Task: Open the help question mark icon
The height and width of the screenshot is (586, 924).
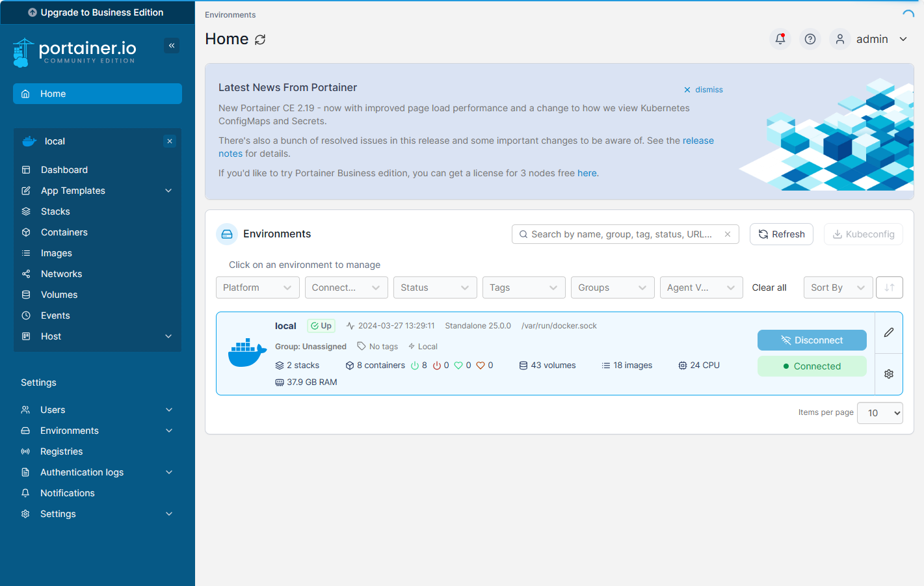Action: point(810,39)
